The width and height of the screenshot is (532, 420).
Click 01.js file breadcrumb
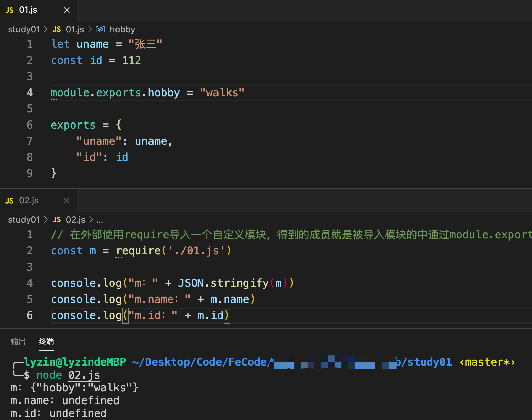click(75, 29)
